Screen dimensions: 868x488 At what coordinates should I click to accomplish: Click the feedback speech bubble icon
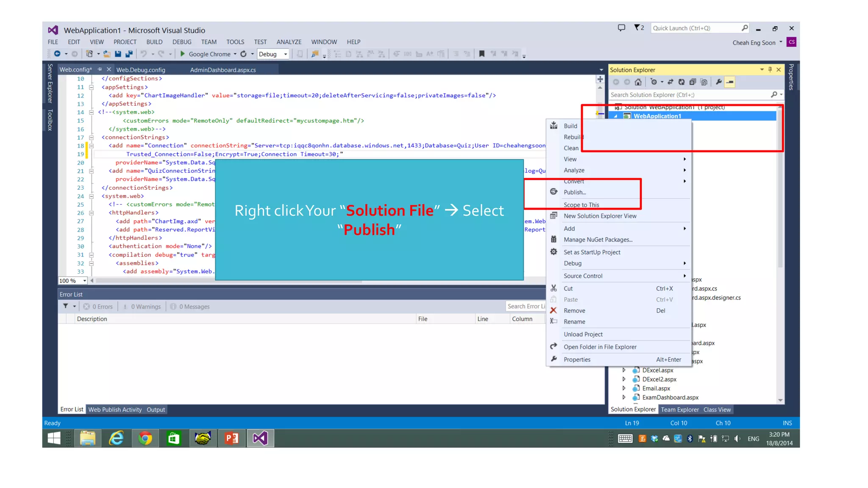[x=621, y=28]
